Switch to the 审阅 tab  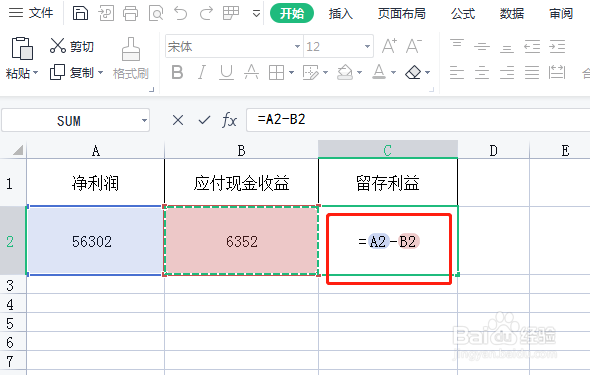(561, 14)
